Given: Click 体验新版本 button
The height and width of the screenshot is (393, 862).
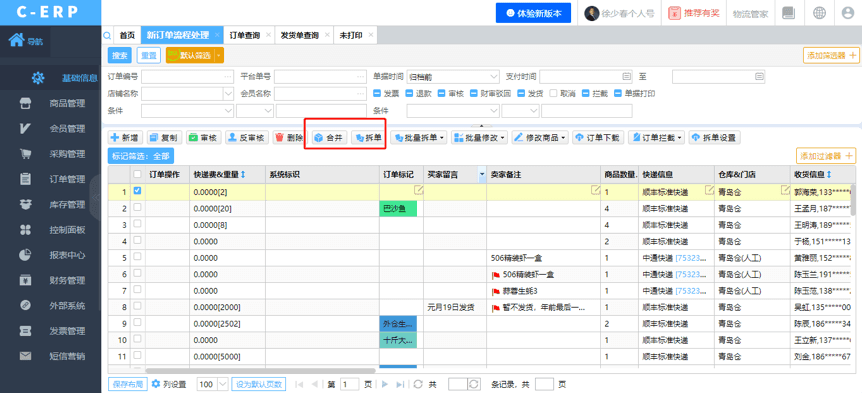Looking at the screenshot, I should click(x=533, y=13).
